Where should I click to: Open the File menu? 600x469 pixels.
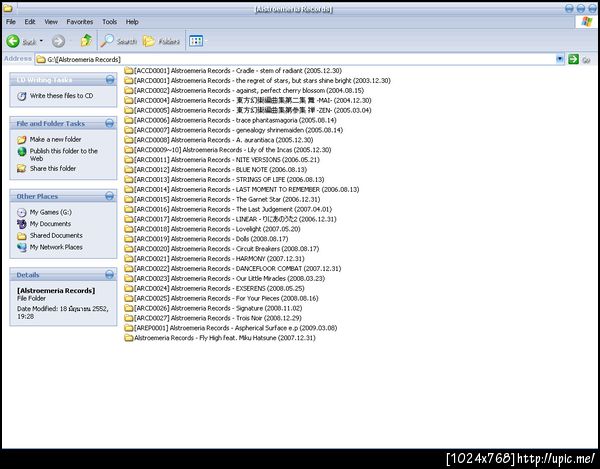[x=11, y=22]
